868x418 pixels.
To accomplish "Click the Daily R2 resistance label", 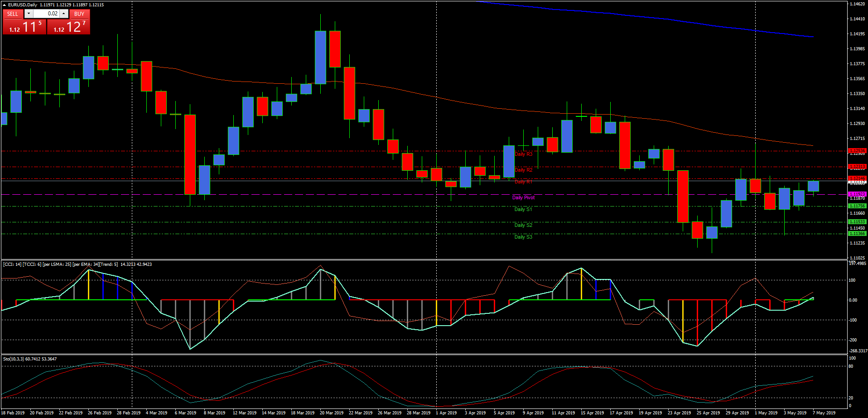I will click(523, 170).
